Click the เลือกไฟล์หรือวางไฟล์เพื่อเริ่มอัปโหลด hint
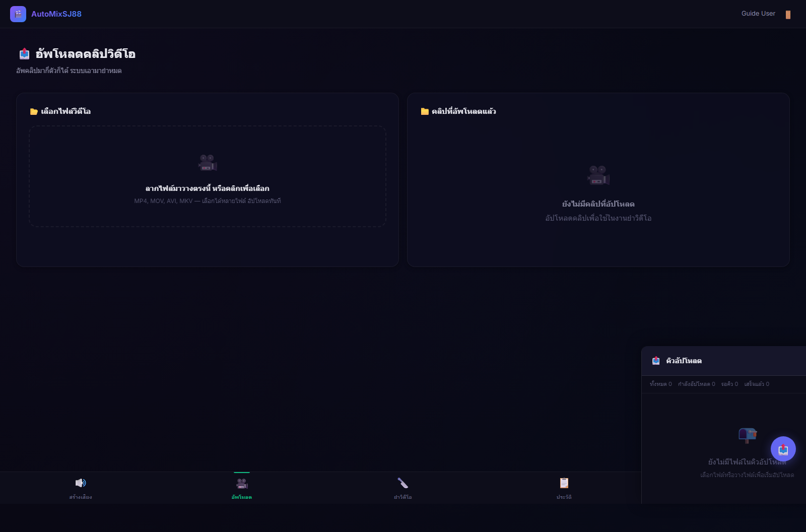806x532 pixels. [747, 475]
